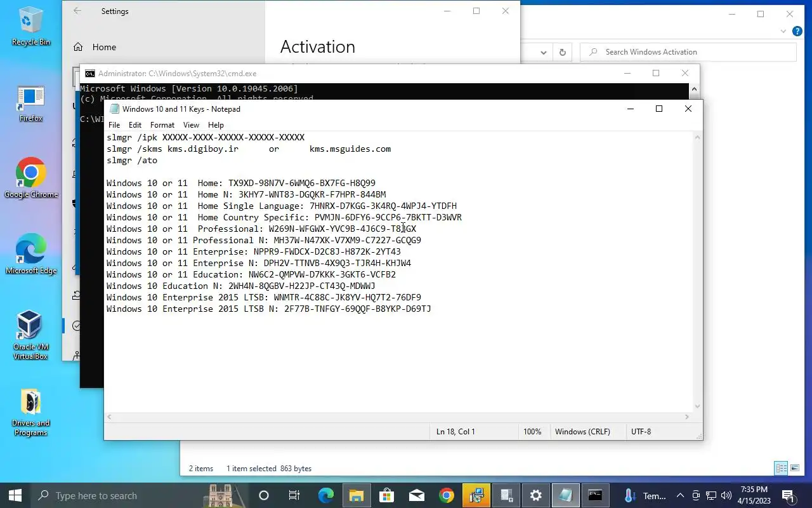Open Microsoft Edge desktop shortcut
Image resolution: width=812 pixels, height=508 pixels.
tap(30, 255)
